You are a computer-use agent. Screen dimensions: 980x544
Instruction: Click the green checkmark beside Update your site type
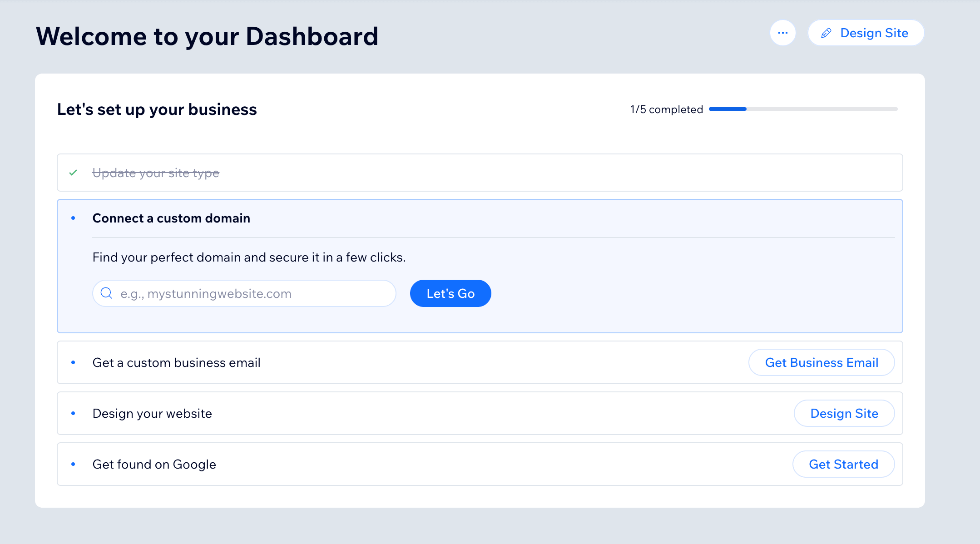pyautogui.click(x=73, y=173)
